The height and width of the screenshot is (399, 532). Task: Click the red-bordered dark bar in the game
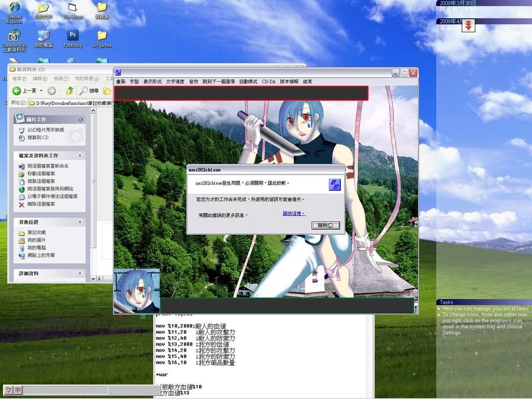(x=241, y=93)
